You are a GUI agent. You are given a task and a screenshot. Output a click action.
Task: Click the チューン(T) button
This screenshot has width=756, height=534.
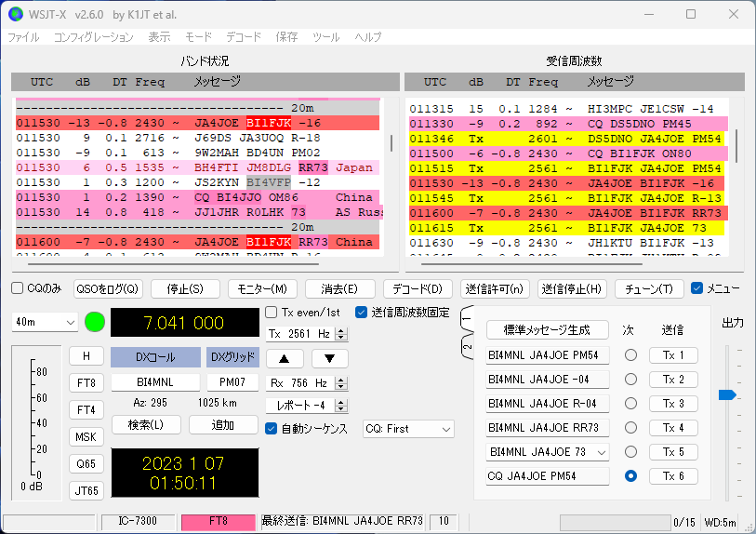649,289
